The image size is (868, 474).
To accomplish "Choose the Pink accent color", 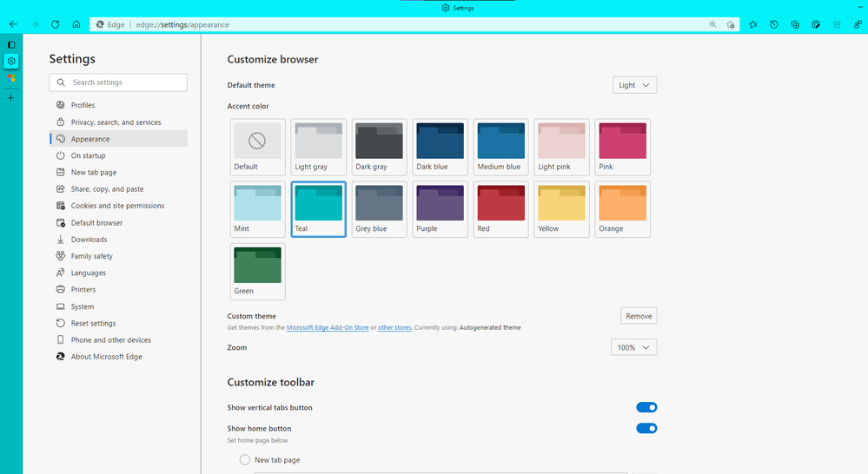I will coord(622,147).
